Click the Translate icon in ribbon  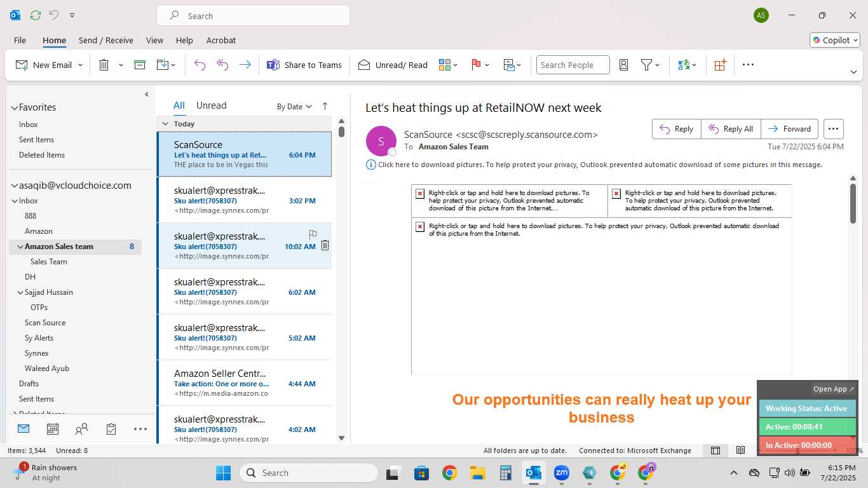684,65
